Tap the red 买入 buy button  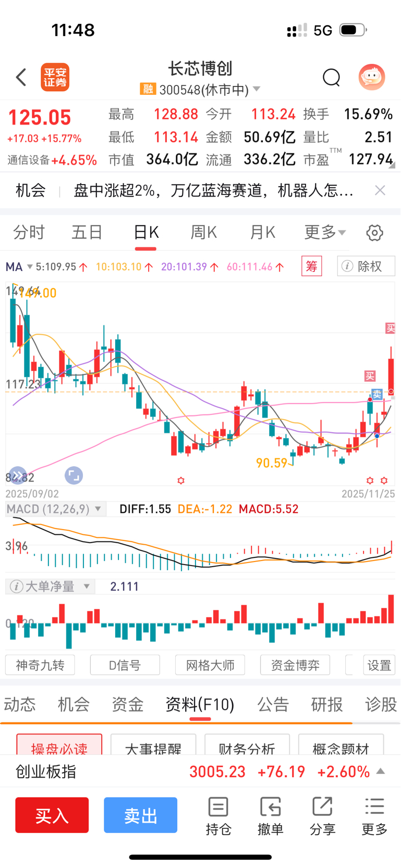pyautogui.click(x=52, y=815)
